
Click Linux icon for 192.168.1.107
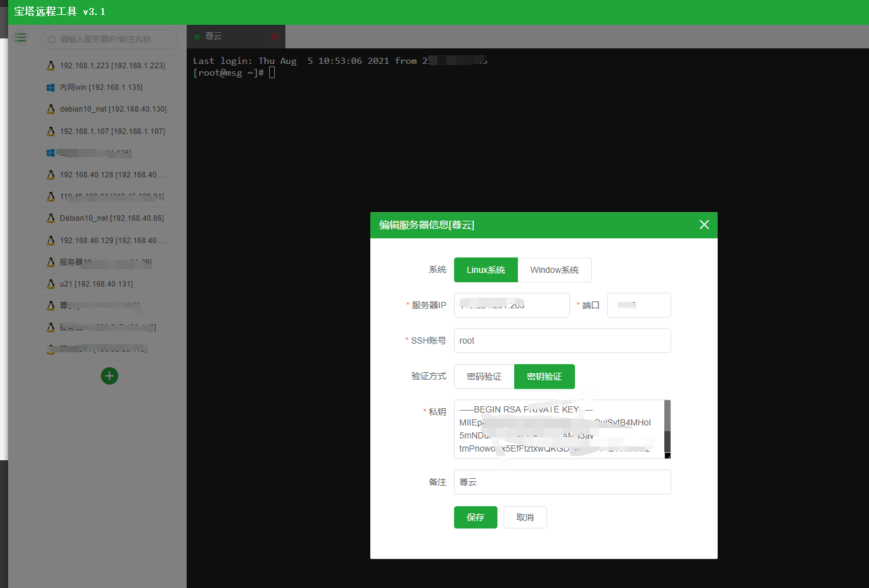coord(51,131)
